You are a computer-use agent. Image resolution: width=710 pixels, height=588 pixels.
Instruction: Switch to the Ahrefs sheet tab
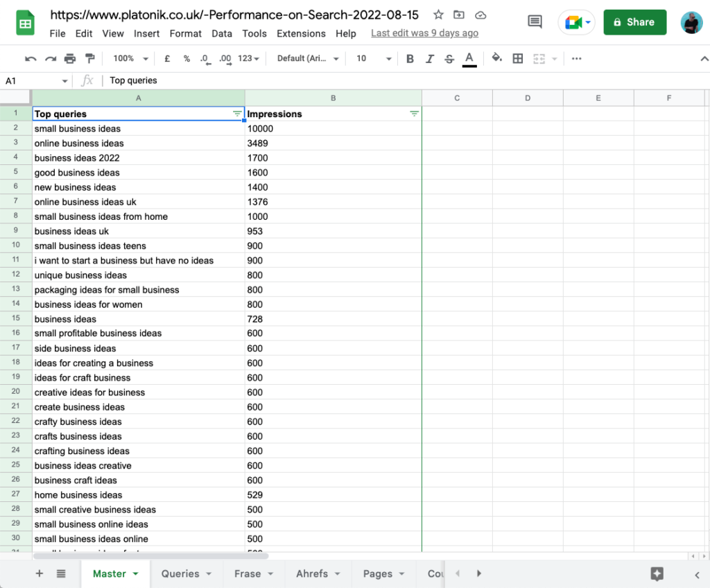pos(318,573)
